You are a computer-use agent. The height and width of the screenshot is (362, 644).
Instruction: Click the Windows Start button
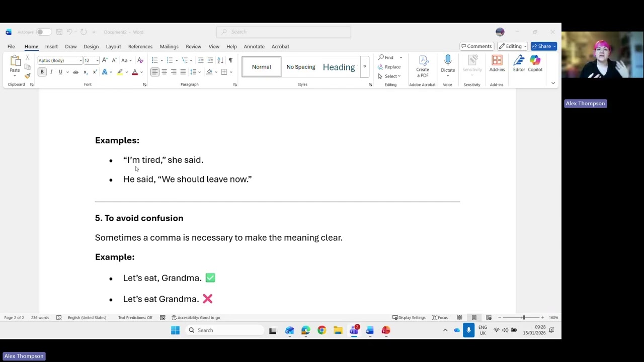click(x=175, y=330)
